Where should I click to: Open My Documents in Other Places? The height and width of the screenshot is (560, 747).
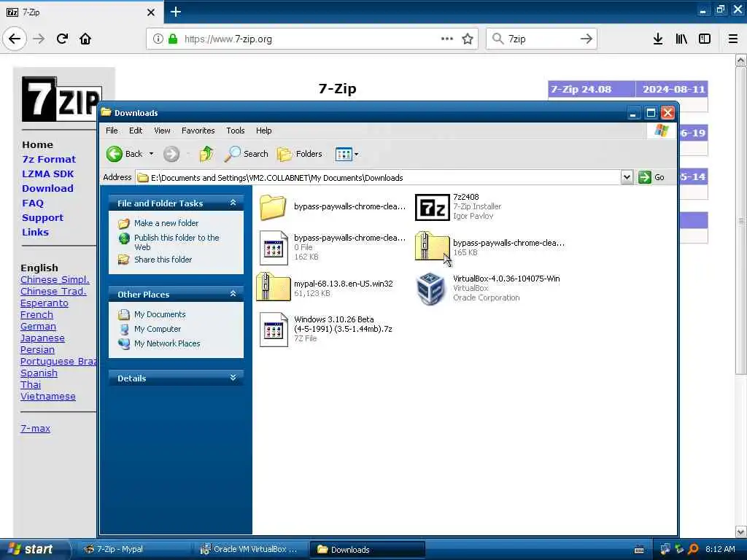click(160, 314)
